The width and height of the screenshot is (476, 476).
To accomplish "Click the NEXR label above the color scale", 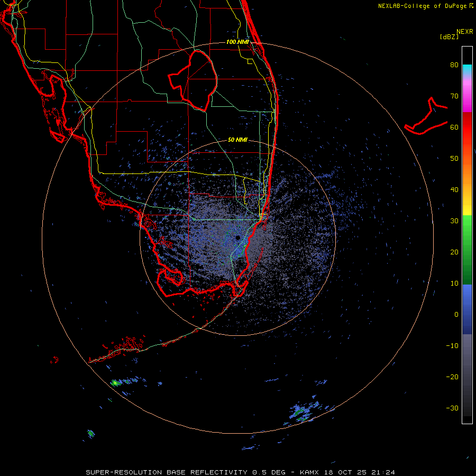I will pyautogui.click(x=464, y=32).
